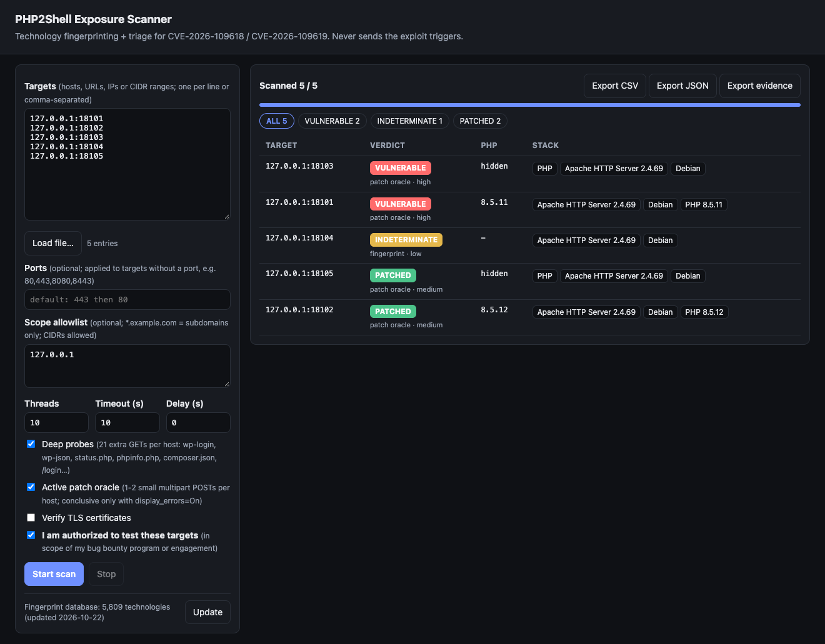825x644 pixels.
Task: Filter results by VULNERABLE 2
Action: point(332,121)
